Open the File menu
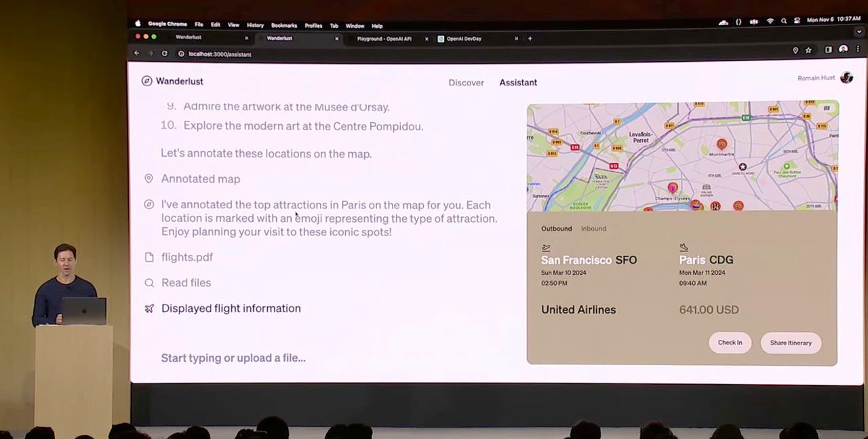This screenshot has height=439, width=868. [199, 25]
